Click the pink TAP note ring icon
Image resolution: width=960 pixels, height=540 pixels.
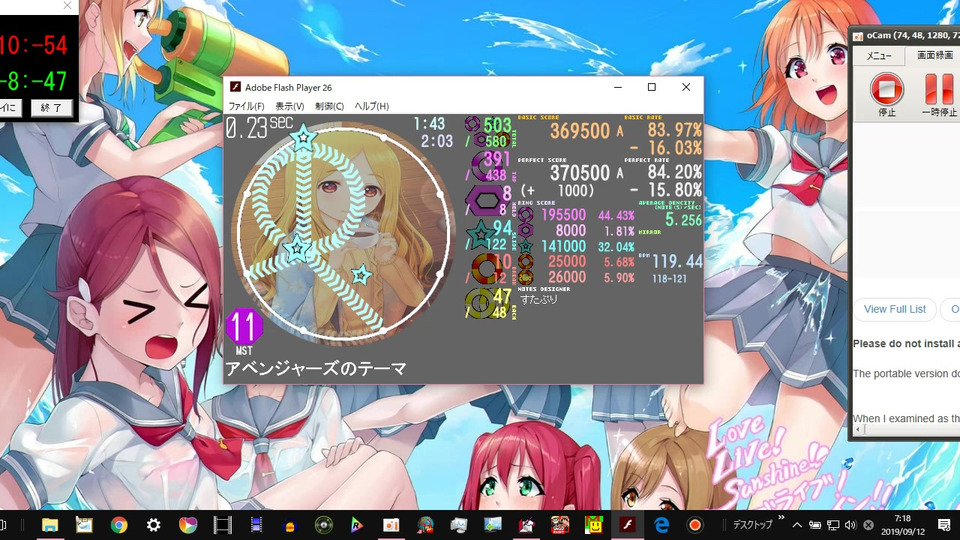click(x=487, y=166)
